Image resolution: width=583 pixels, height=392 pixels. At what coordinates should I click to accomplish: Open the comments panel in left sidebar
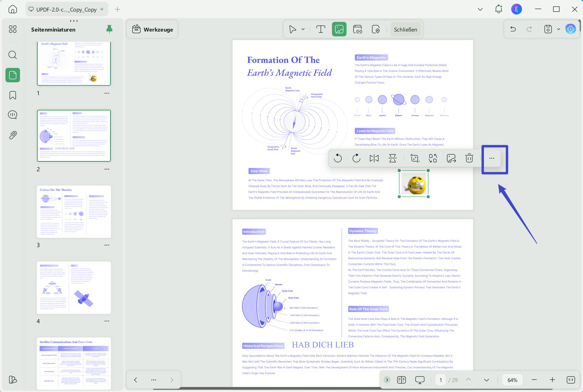(12, 115)
